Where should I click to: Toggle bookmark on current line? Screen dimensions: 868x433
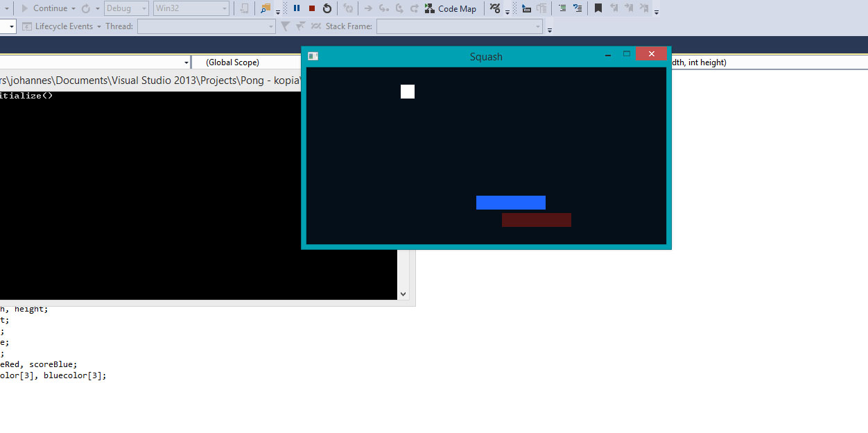tap(598, 8)
